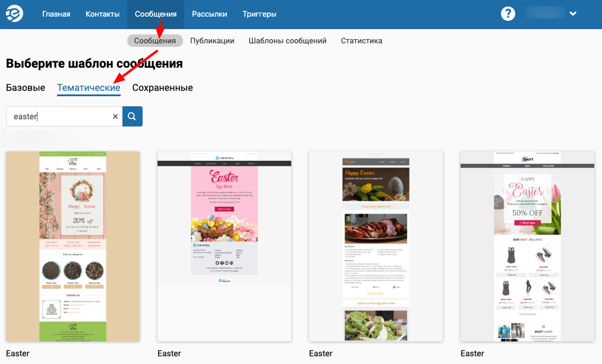The image size is (602, 364).
Task: Switch to Публикации submenu
Action: 212,40
